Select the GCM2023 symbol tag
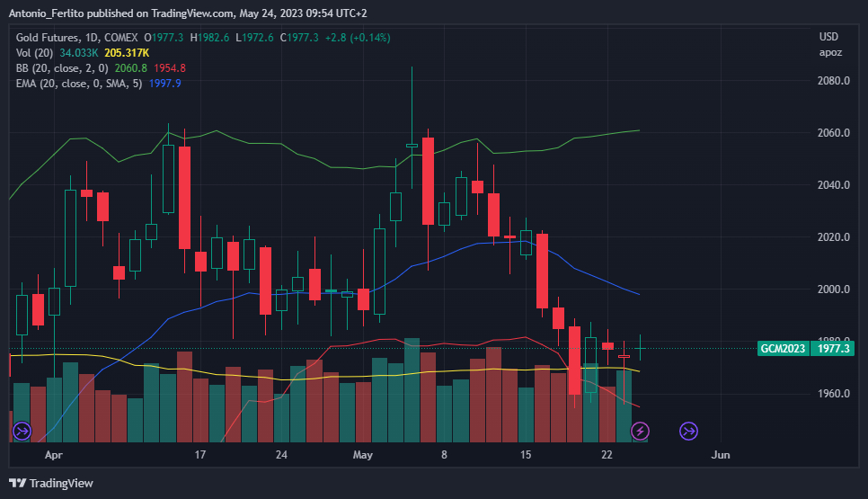The image size is (868, 499). (x=781, y=348)
